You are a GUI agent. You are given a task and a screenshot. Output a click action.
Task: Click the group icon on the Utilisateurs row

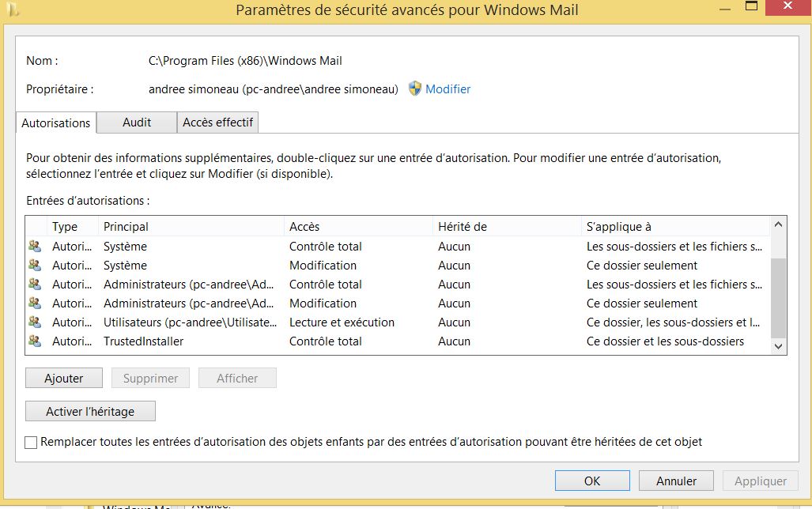coord(35,322)
